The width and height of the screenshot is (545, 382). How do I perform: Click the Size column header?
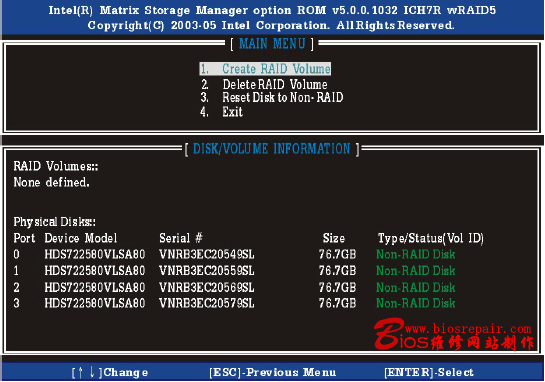(x=334, y=238)
